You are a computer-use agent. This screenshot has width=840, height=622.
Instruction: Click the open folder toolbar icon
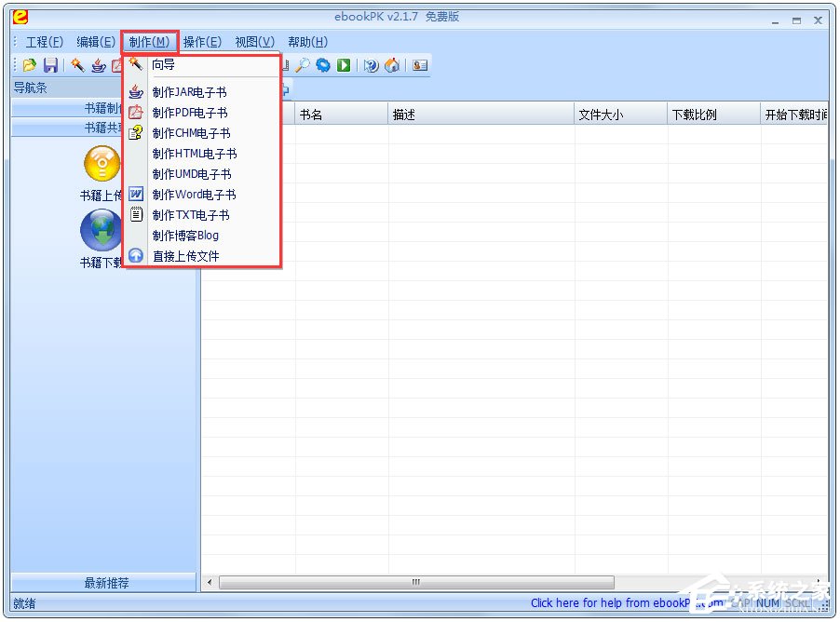[x=30, y=65]
